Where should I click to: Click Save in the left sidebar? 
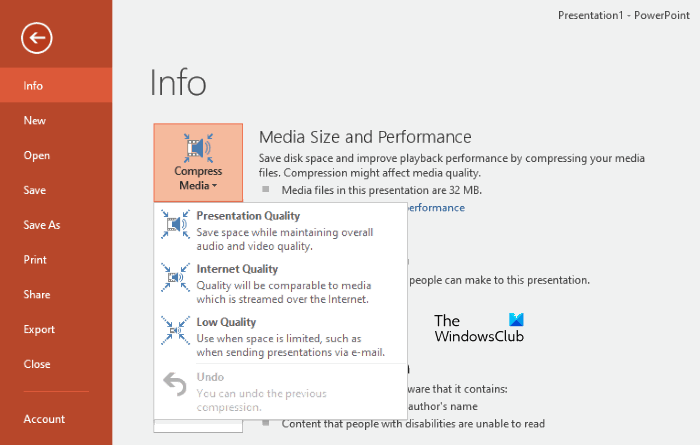(x=35, y=190)
